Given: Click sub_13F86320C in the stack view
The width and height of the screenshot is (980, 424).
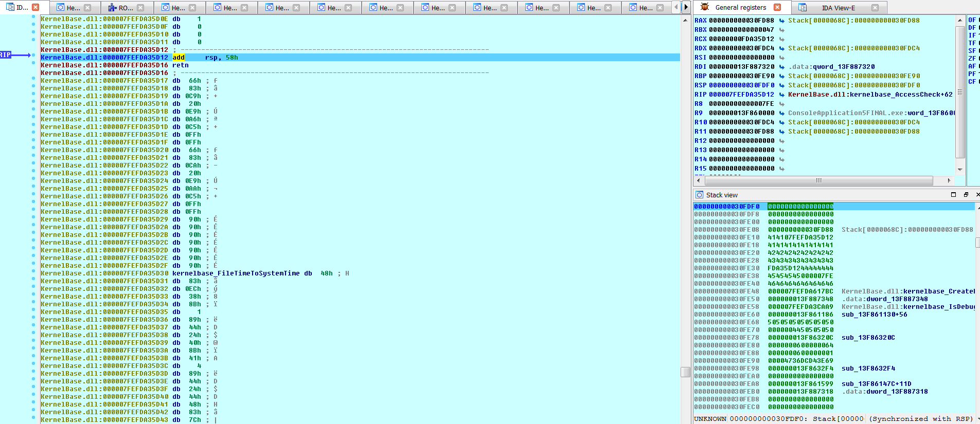Looking at the screenshot, I should 868,338.
